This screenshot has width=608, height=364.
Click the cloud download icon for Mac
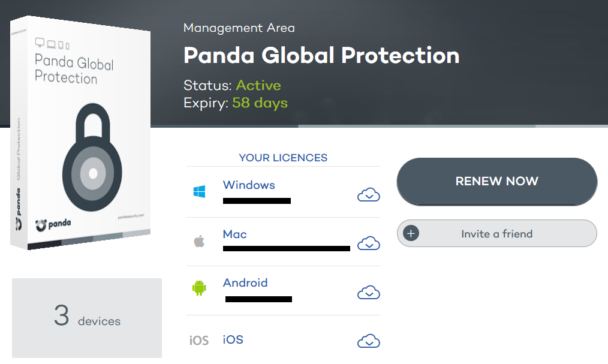coord(369,243)
